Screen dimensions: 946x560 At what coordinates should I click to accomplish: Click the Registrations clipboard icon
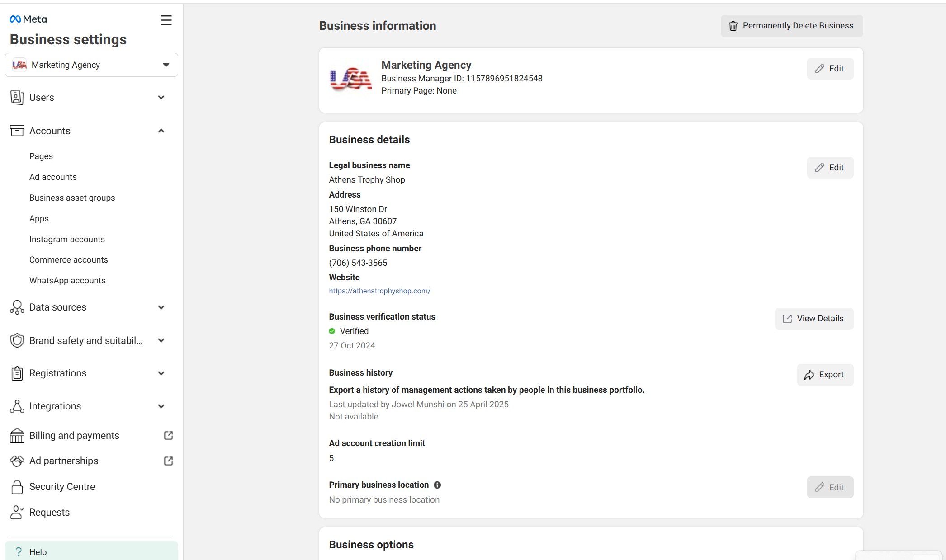[x=17, y=373]
